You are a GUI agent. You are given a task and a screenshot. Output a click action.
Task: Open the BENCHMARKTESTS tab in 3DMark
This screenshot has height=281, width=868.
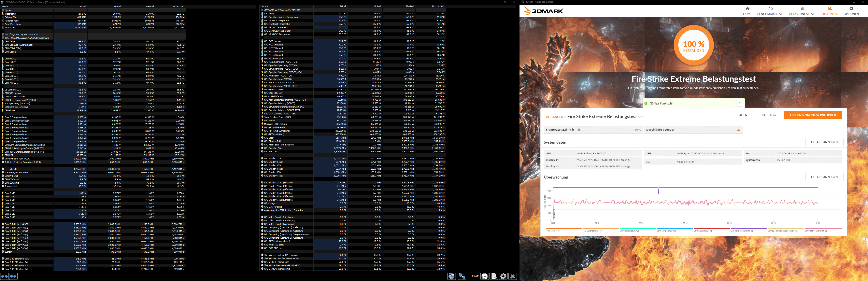click(770, 11)
